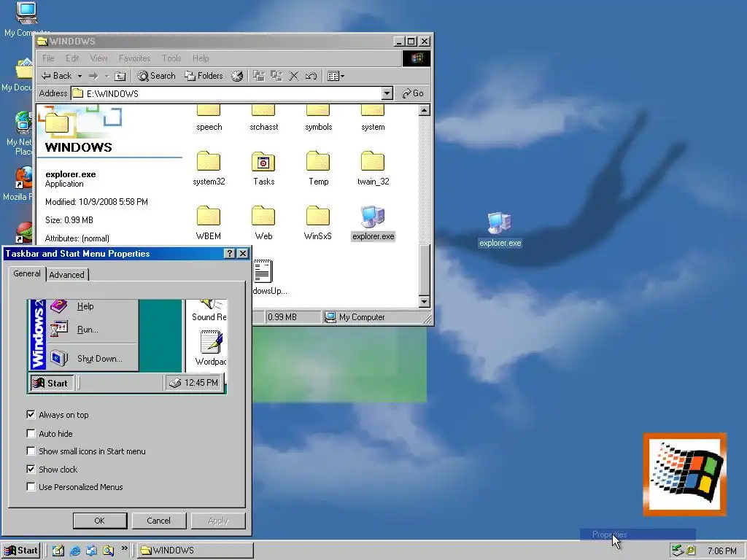
Task: Select the WBEM folder icon
Action: [x=209, y=216]
